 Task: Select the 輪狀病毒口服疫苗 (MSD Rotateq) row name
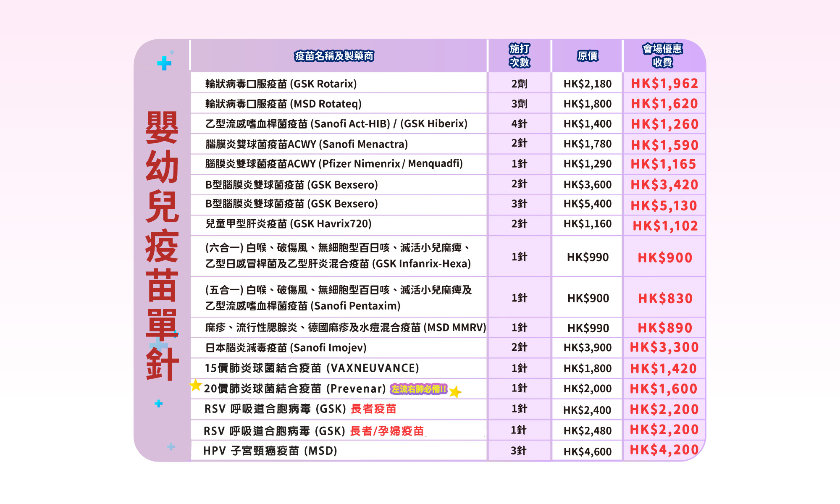tap(283, 104)
